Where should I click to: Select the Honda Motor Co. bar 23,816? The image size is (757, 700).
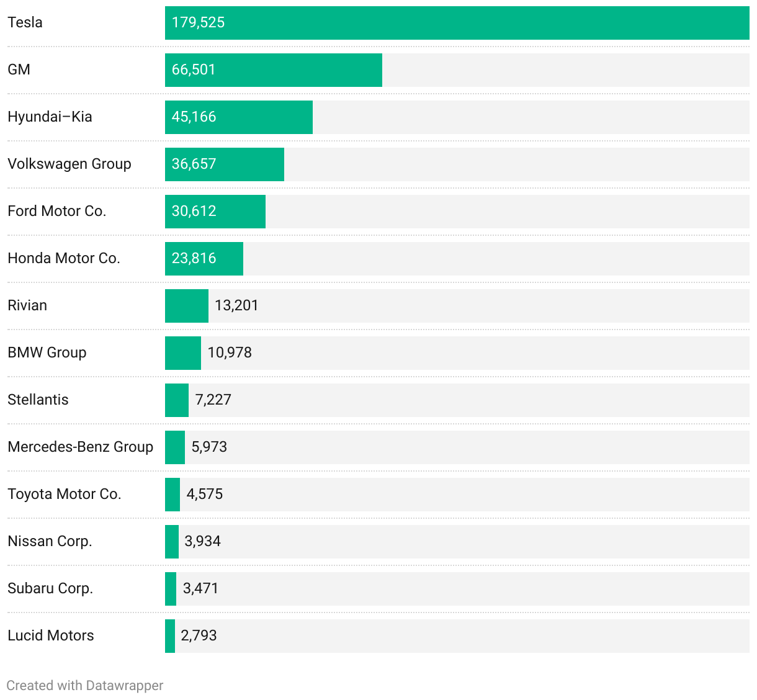point(204,259)
